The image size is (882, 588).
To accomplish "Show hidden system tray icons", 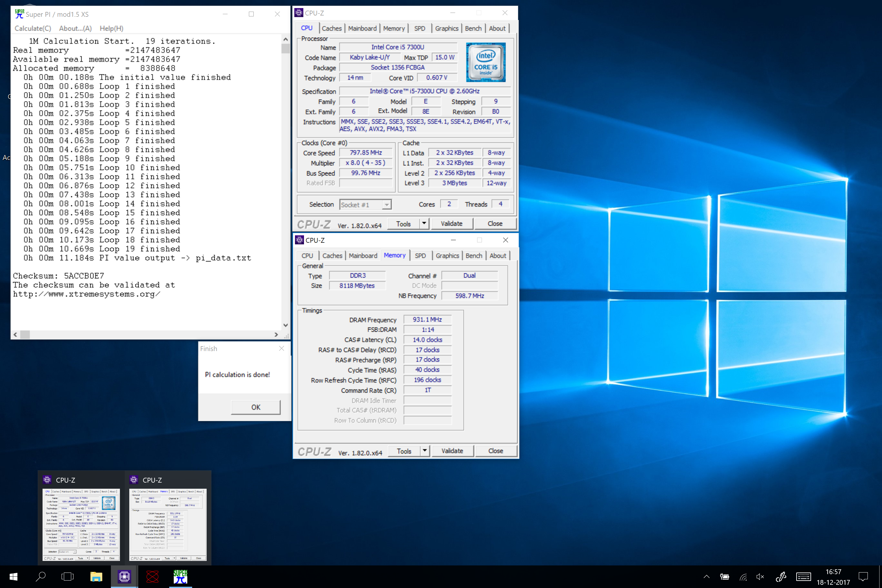I will tap(707, 577).
